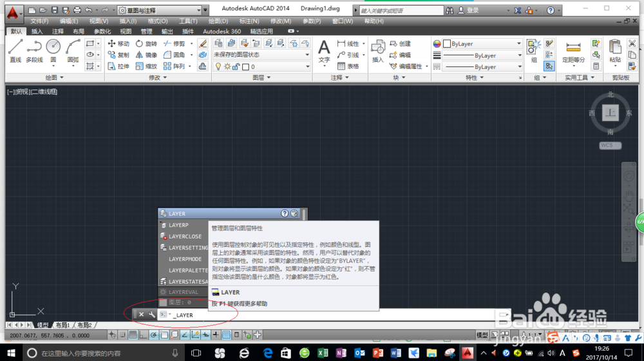Expand the 注释 panel
644x361 pixels.
click(x=339, y=77)
